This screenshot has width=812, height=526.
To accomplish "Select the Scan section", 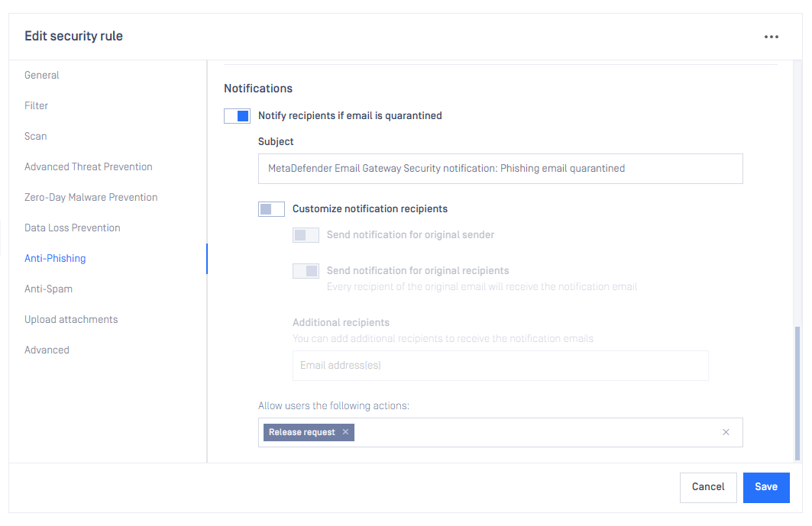I will pos(36,136).
